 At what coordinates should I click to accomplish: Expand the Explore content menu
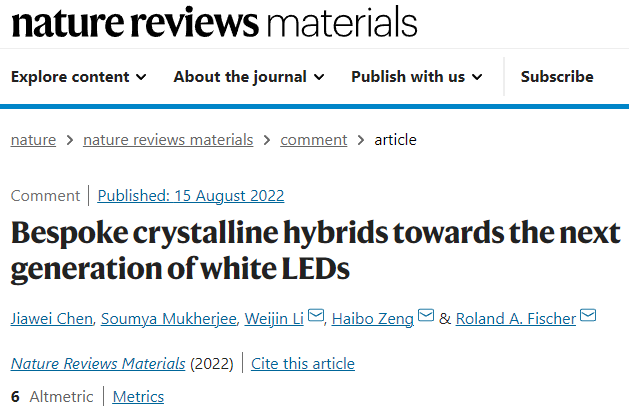(x=79, y=77)
